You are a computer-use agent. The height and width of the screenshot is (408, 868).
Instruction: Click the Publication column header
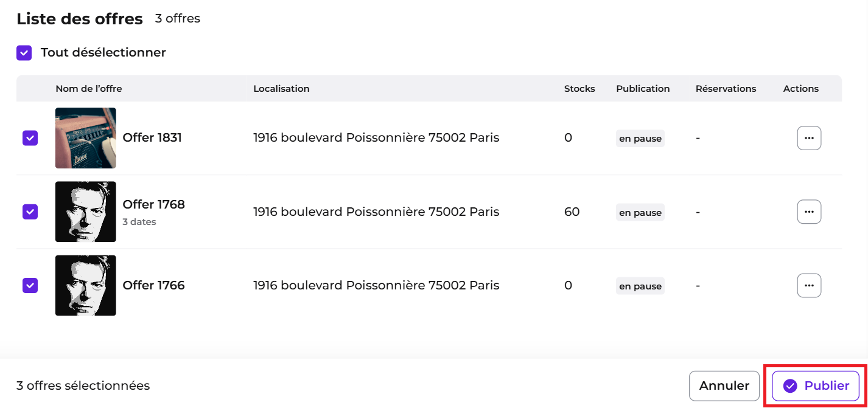[643, 89]
